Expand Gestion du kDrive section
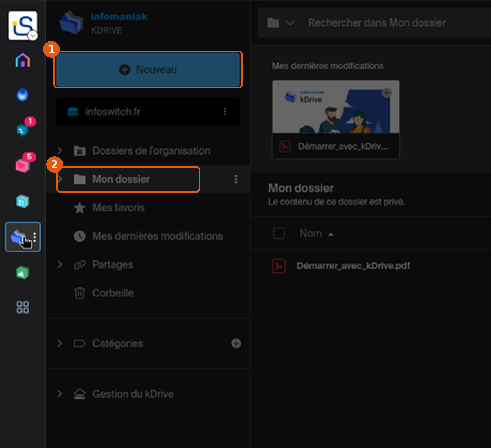The width and height of the screenshot is (491, 448). [60, 394]
